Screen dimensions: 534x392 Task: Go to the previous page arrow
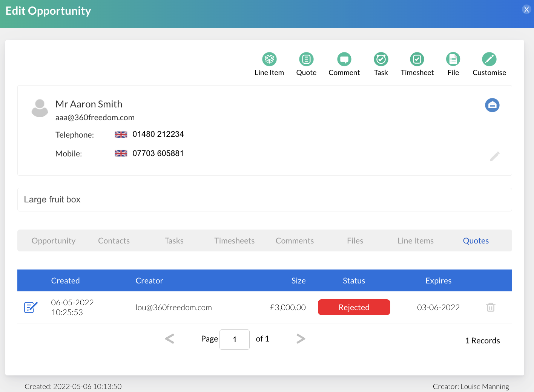click(x=170, y=339)
